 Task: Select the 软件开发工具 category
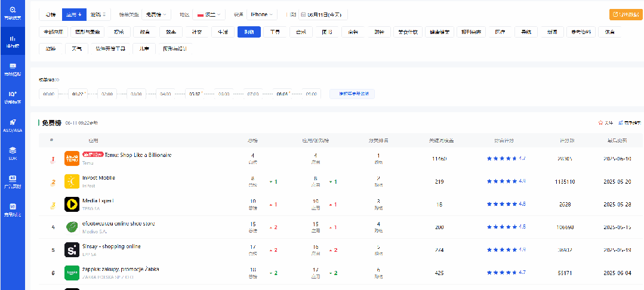110,49
